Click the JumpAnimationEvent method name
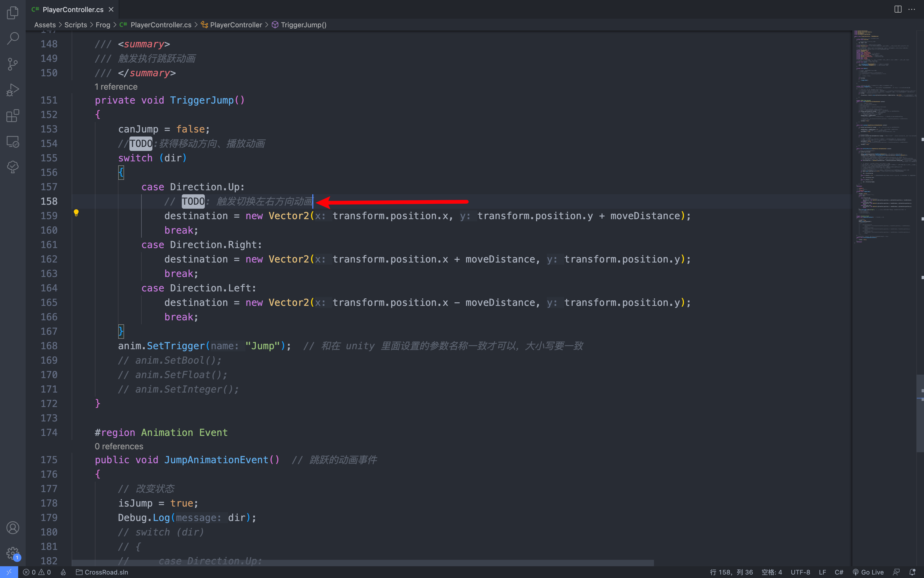Screen dimensions: 924x578 [216, 460]
